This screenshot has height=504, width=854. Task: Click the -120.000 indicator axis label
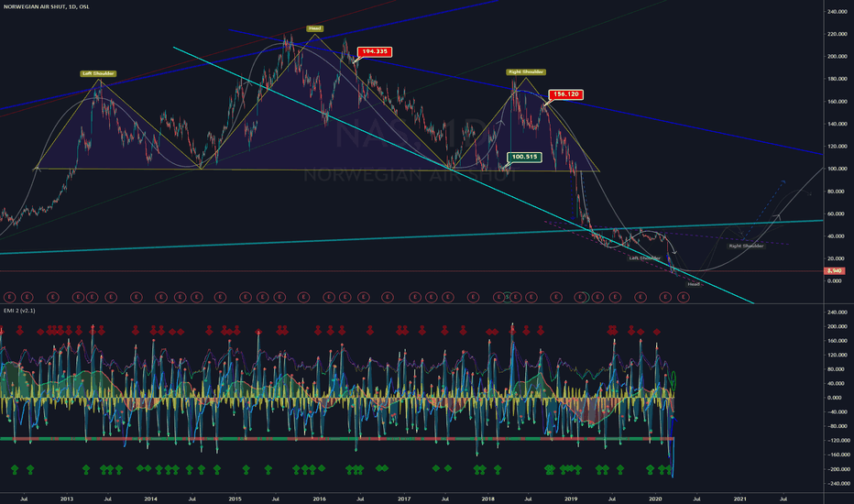tap(838, 440)
